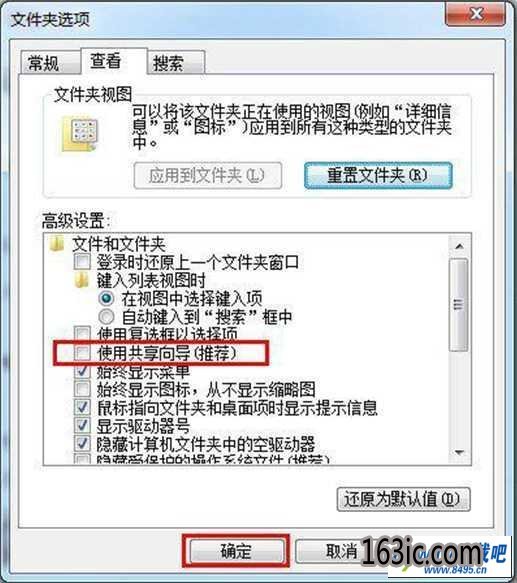Toggle 隐藏计算机文件夹中的空驱动器 checkbox

[x=82, y=444]
